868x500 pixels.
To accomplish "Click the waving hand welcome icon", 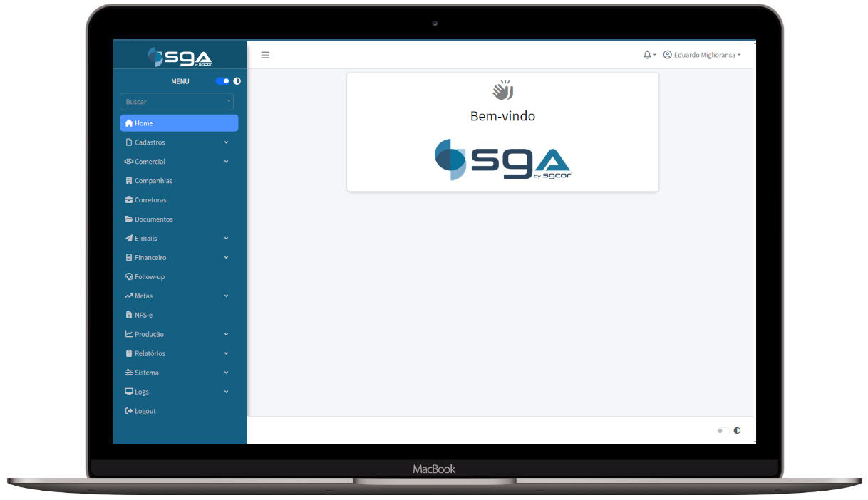I will (502, 90).
